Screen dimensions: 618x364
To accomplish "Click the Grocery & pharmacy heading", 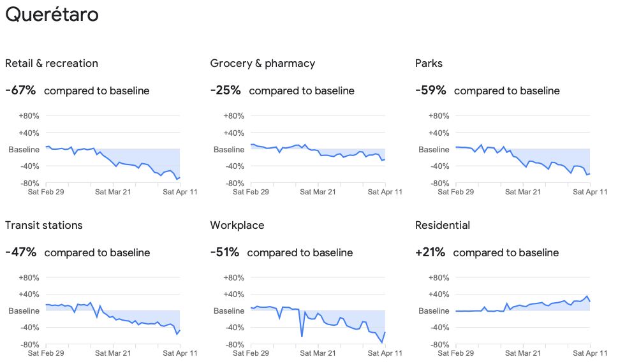I will [x=263, y=63].
